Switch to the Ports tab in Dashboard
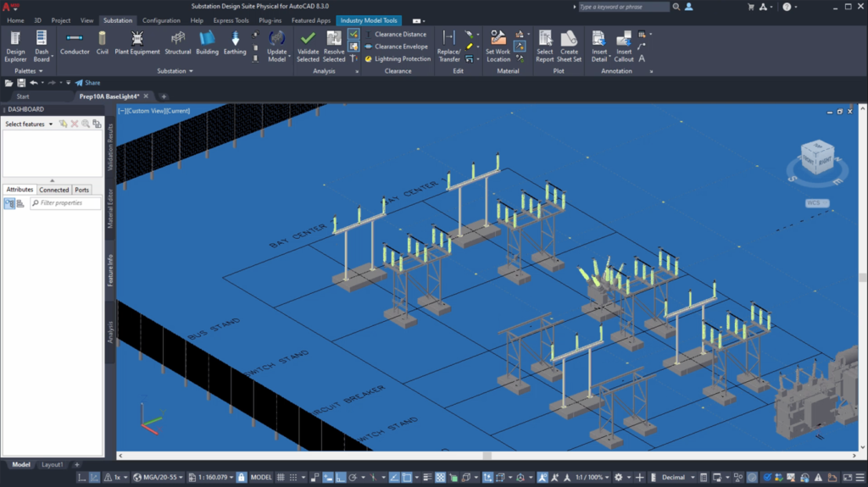868x487 pixels. click(82, 190)
